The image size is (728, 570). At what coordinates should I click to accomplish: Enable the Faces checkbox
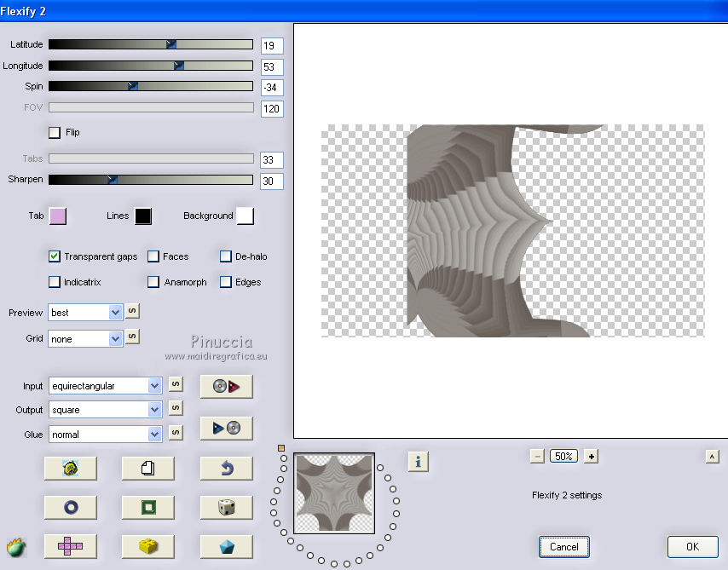coord(153,256)
